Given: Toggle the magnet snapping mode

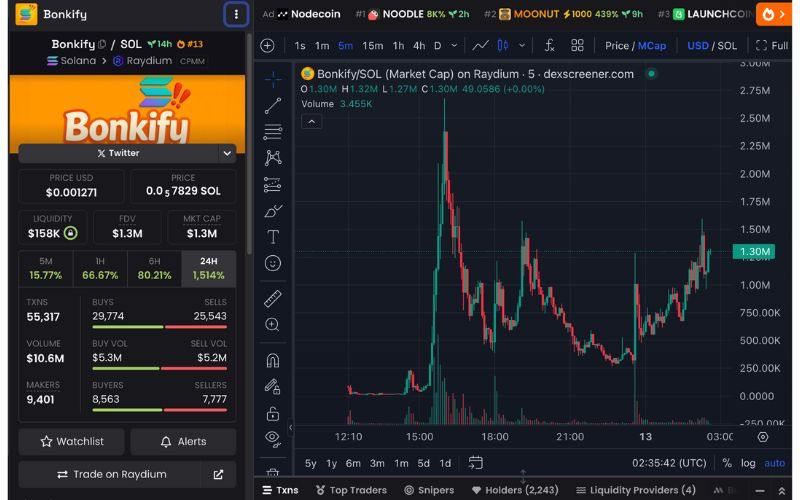Looking at the screenshot, I should (x=273, y=360).
